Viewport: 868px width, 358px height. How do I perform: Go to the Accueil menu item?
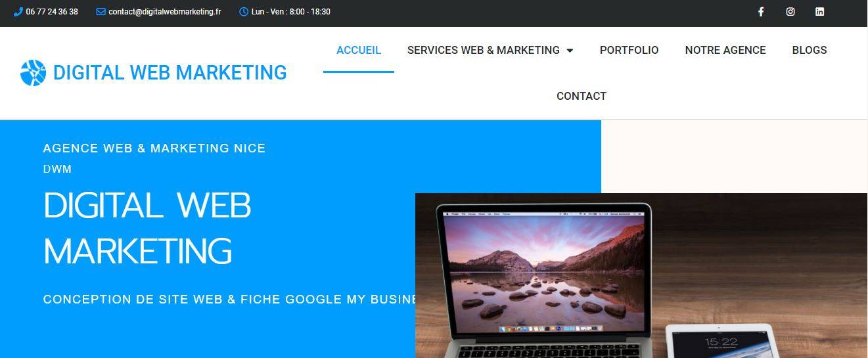[359, 50]
